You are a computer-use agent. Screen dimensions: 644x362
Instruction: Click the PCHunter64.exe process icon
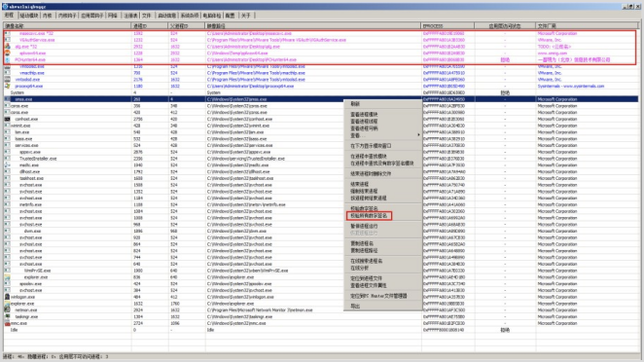[x=8, y=59]
